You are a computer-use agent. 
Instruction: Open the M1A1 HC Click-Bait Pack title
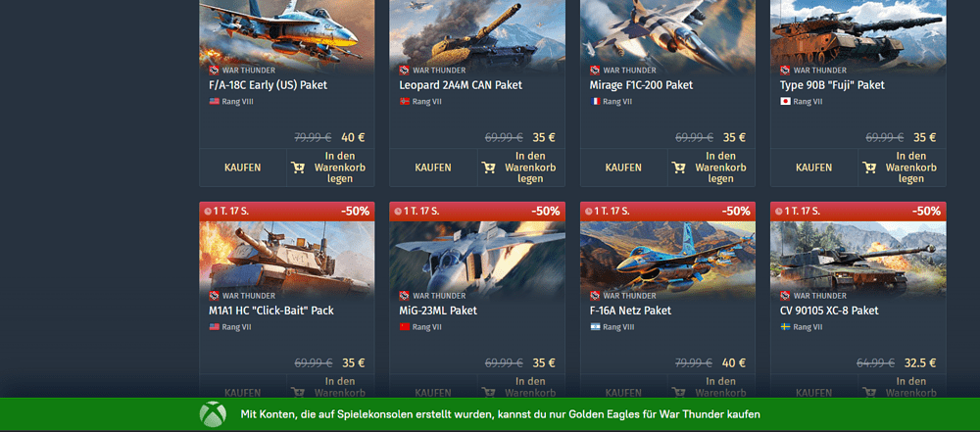tap(271, 311)
